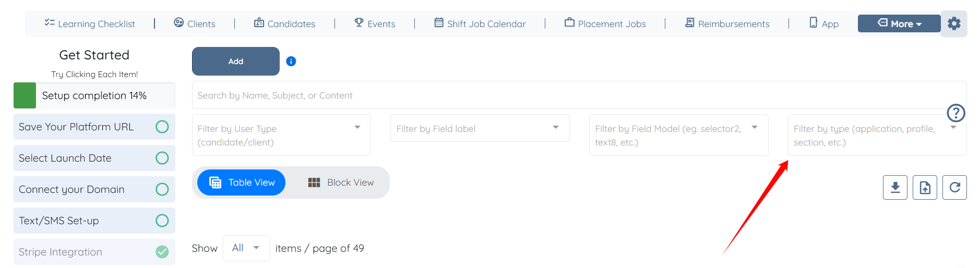Screen dimensions: 980x268
Task: Open the More menu
Action: (x=899, y=23)
